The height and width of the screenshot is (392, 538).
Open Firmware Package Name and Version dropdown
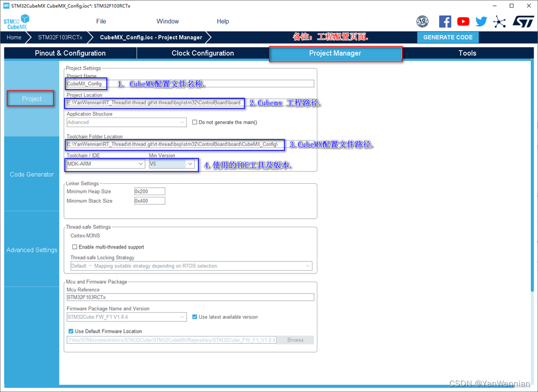[x=127, y=317]
